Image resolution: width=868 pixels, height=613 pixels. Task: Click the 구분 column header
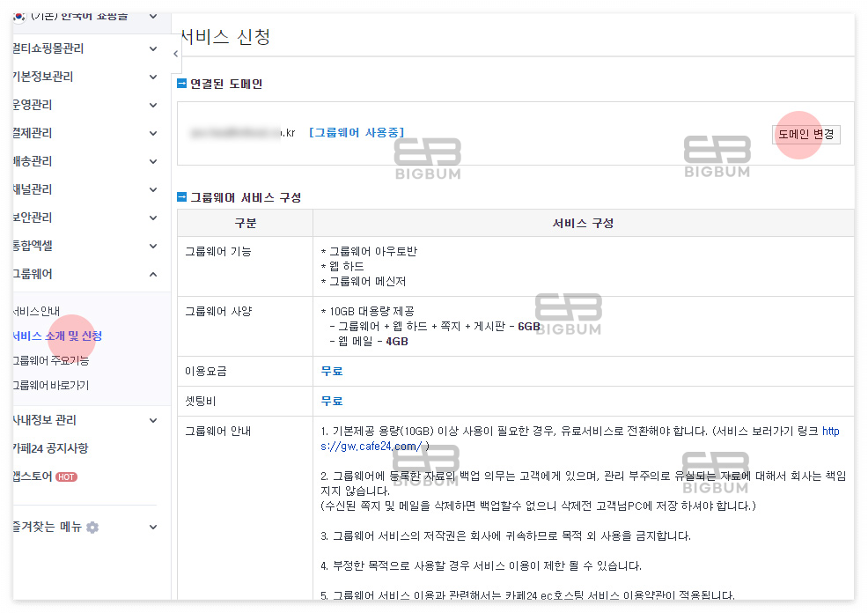(x=246, y=223)
